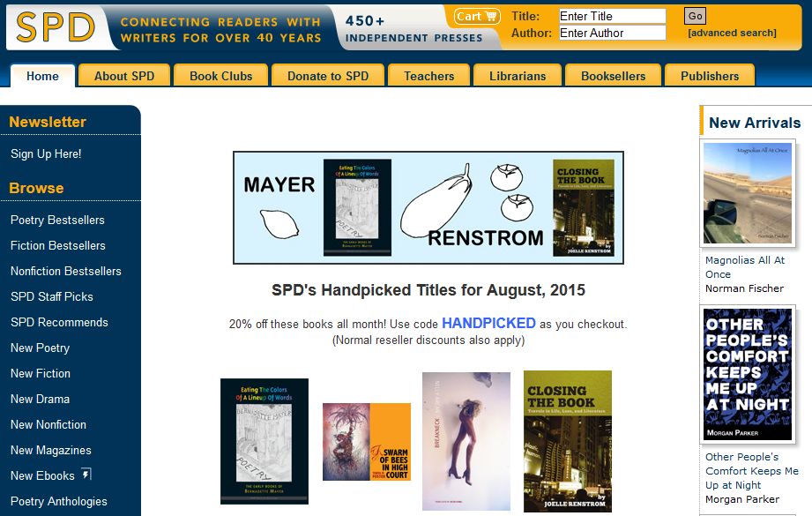Select the Home tab

tap(43, 76)
